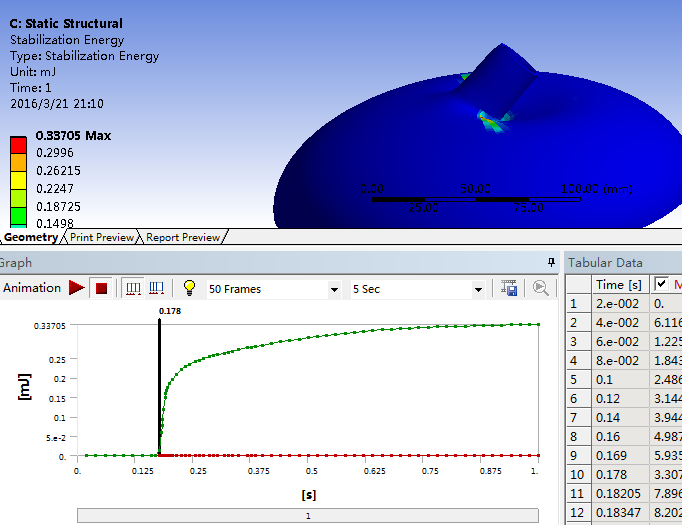Click the timeline bar below the graph

click(308, 516)
